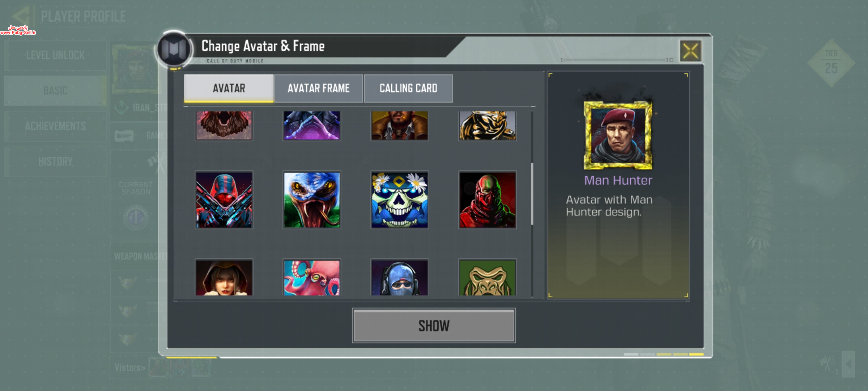
Task: Choose the bearded man brown jacket avatar
Action: click(x=400, y=126)
